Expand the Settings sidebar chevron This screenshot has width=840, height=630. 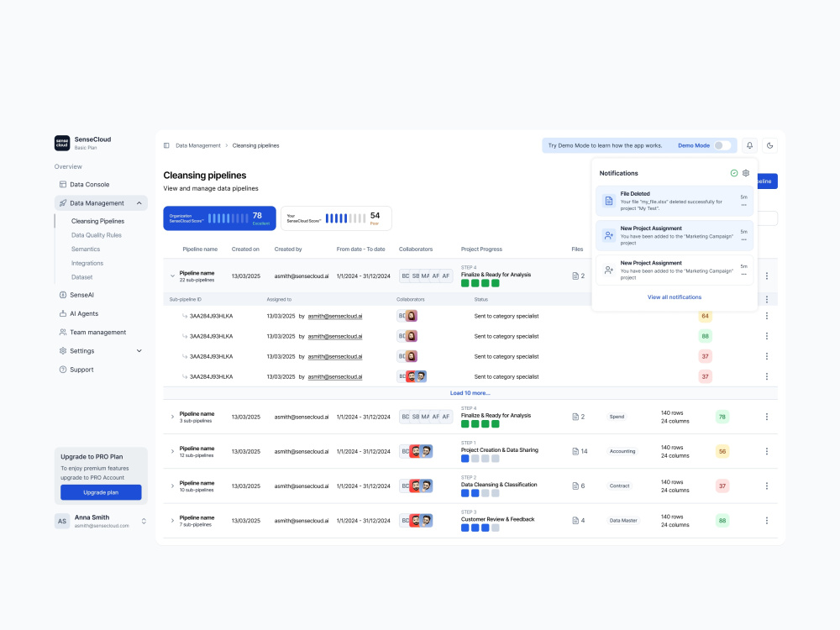click(x=139, y=351)
